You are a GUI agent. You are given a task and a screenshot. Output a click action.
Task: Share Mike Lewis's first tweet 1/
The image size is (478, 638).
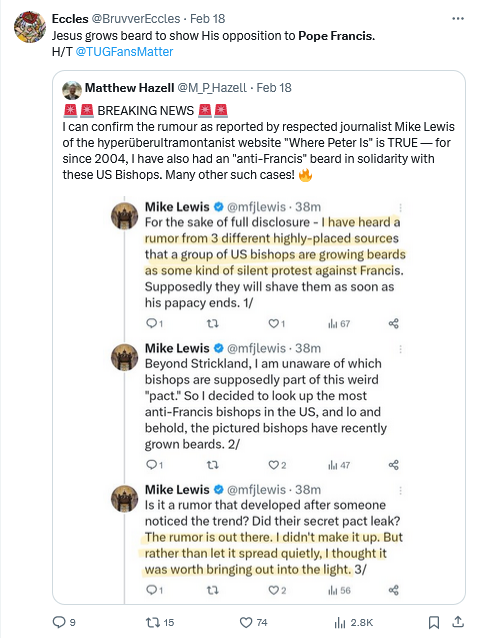click(x=393, y=323)
